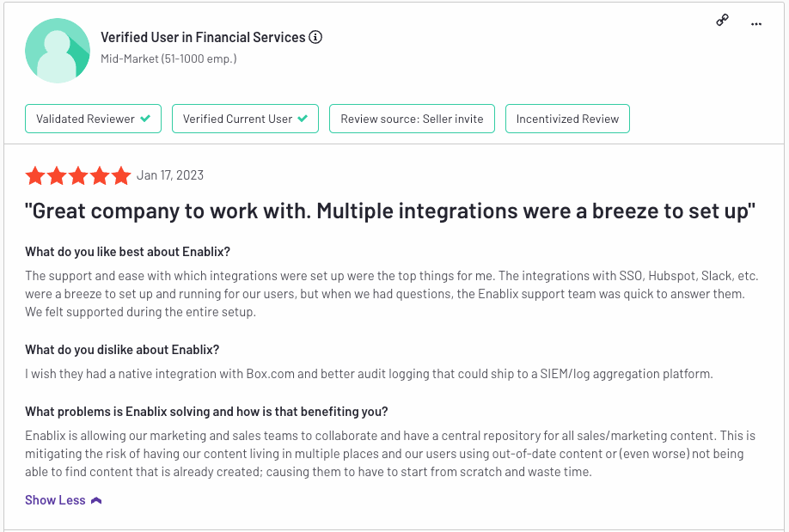This screenshot has width=789, height=532.
Task: Click the first orange rating star
Action: [x=35, y=175]
